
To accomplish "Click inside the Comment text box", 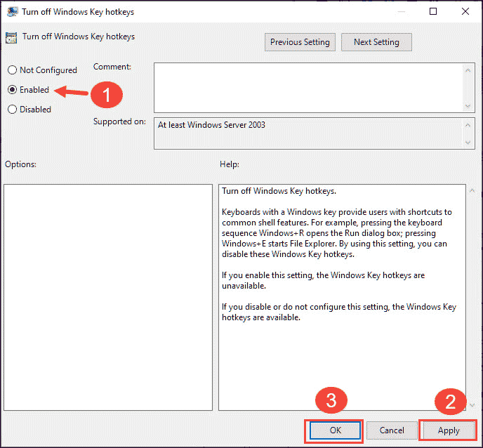I will tap(308, 88).
